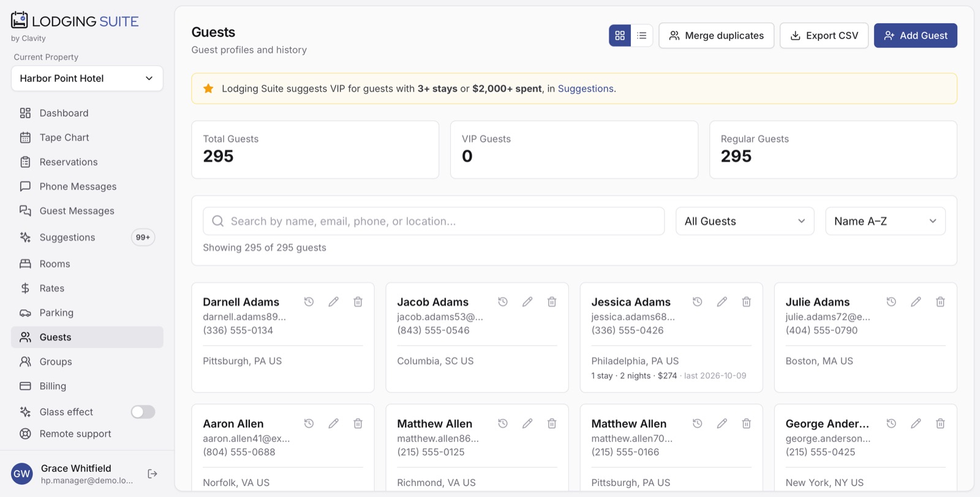Follow the Suggestions link in the banner
The height and width of the screenshot is (497, 980).
coord(586,89)
